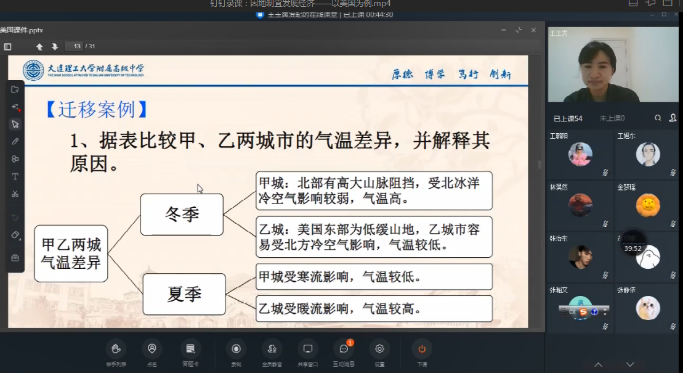End class with the orange power button
The image size is (683, 373).
click(422, 353)
